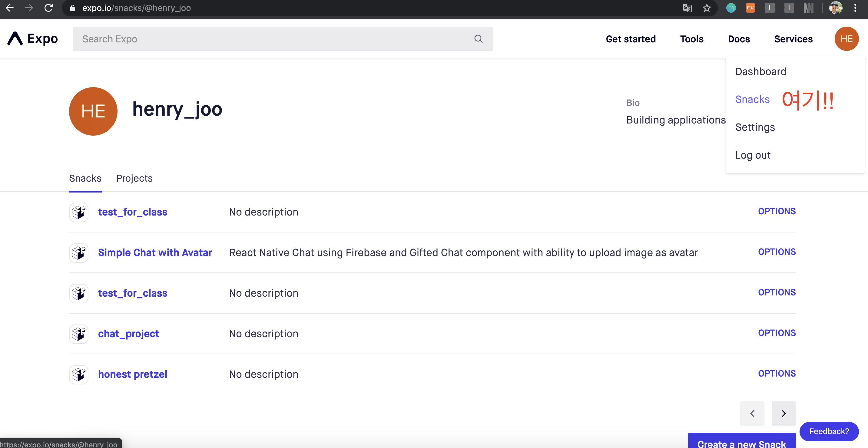The width and height of the screenshot is (868, 448).
Task: Bookmark page with star icon
Action: [x=707, y=8]
